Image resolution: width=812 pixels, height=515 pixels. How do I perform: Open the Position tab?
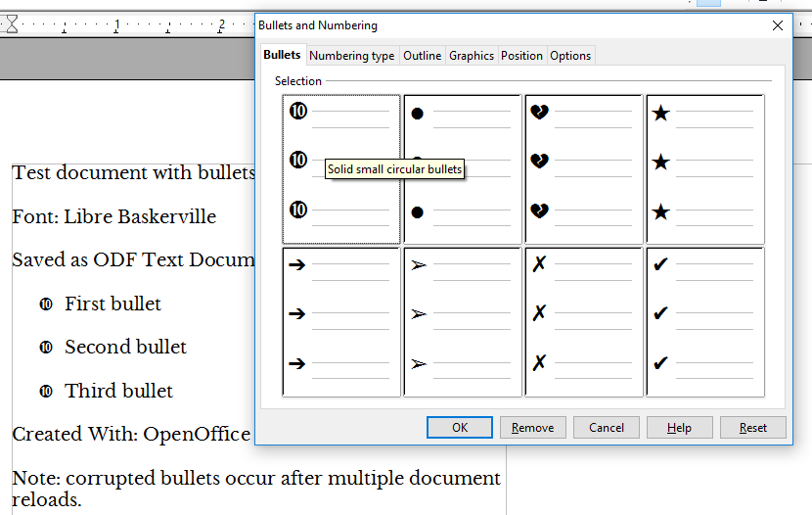521,56
